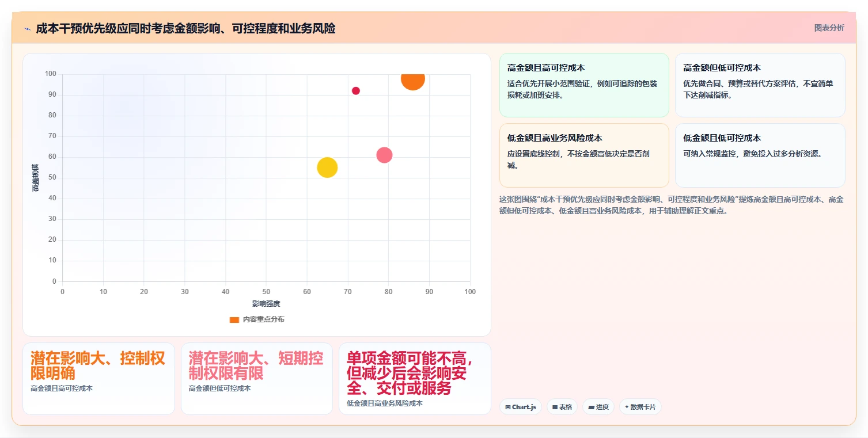Click the red headline 单项金额可能不高

(x=407, y=358)
